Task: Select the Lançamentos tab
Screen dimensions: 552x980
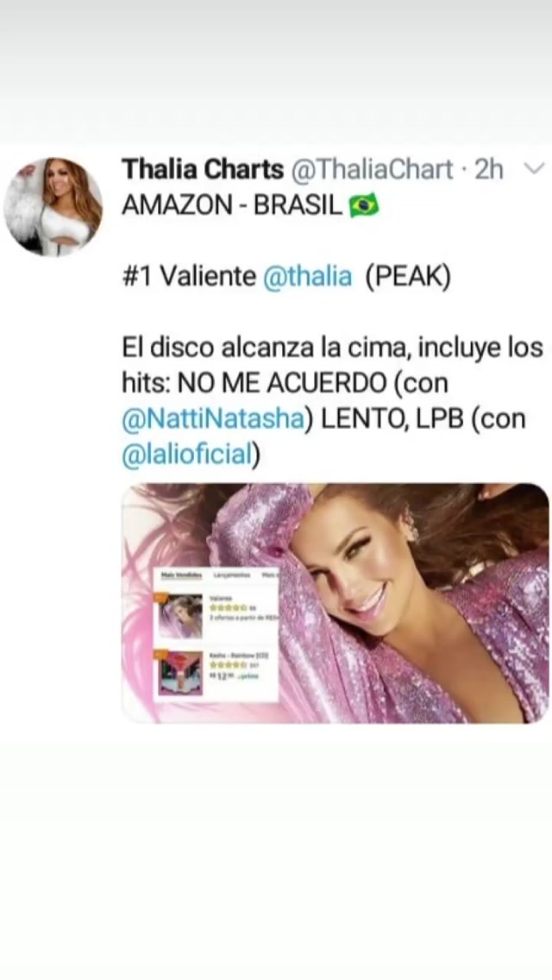Action: click(x=232, y=575)
